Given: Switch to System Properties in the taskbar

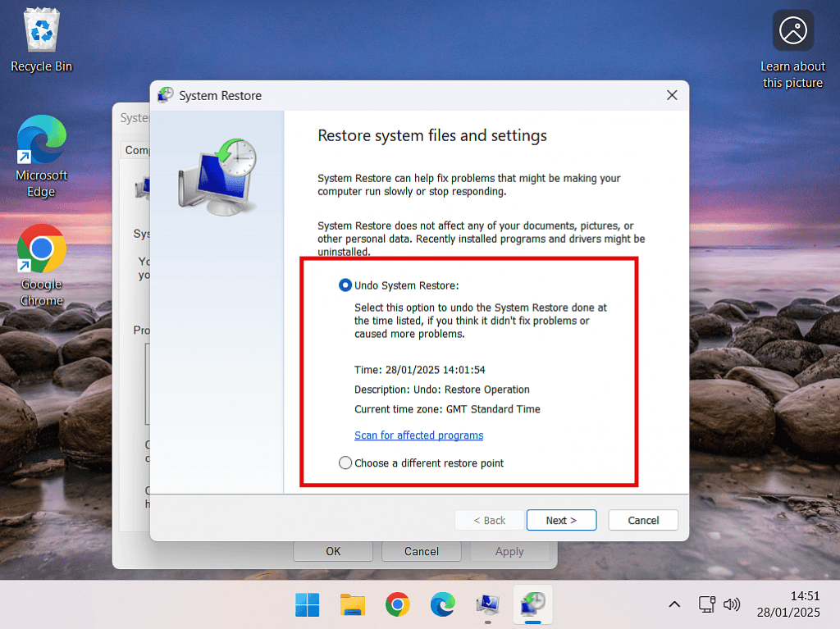Looking at the screenshot, I should click(487, 605).
